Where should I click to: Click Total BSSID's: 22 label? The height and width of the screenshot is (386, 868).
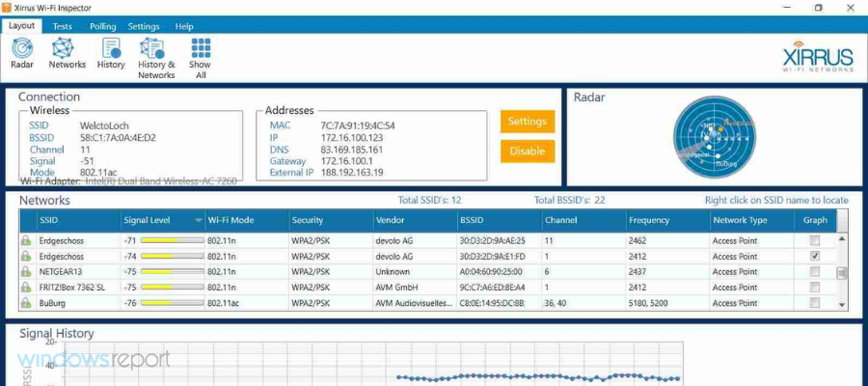[570, 201]
